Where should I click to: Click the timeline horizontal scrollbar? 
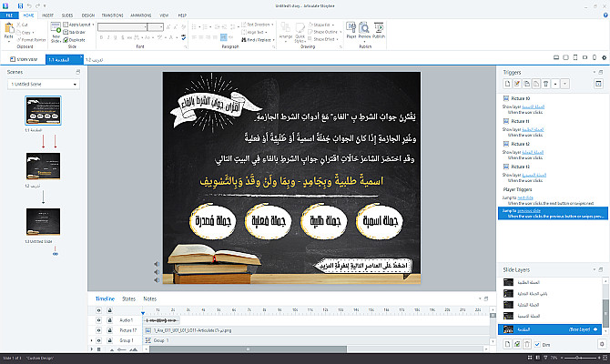tap(248, 349)
